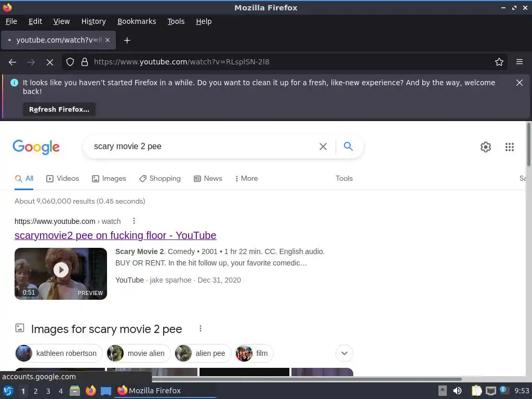This screenshot has width=532, height=399.
Task: Open the scarymovie2 YouTube result link
Action: click(115, 235)
